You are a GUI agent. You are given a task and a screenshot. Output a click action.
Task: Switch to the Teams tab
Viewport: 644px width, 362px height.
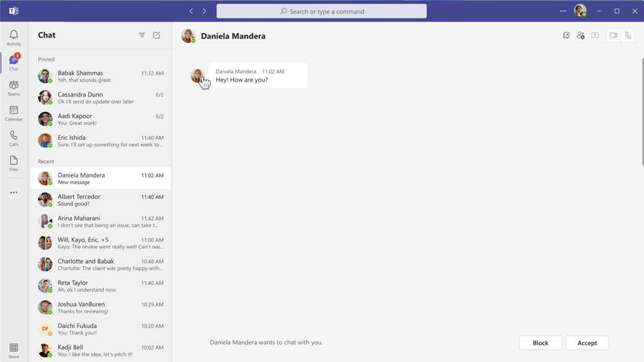(14, 88)
